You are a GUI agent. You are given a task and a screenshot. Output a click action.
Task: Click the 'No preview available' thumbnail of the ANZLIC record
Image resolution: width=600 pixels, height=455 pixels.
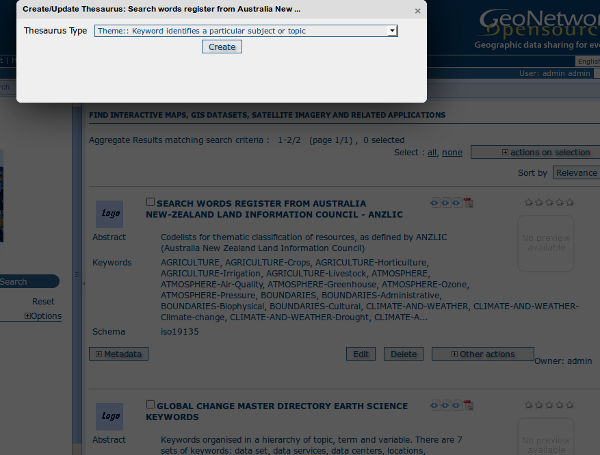pyautogui.click(x=546, y=243)
